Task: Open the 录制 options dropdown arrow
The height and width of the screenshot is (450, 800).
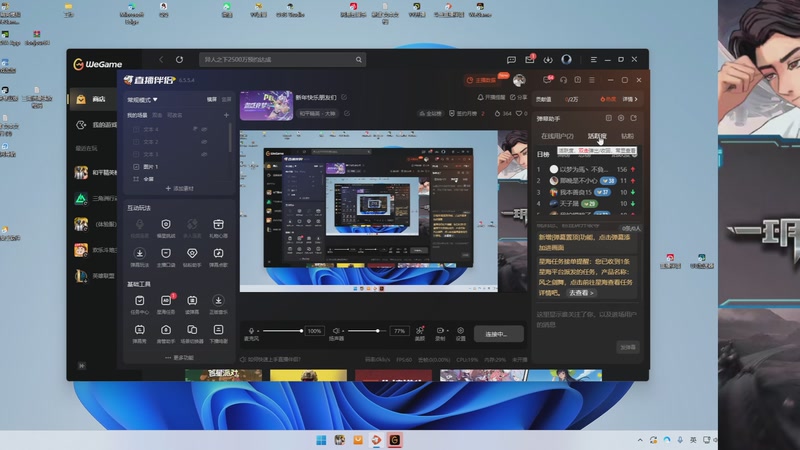Action: (447, 331)
